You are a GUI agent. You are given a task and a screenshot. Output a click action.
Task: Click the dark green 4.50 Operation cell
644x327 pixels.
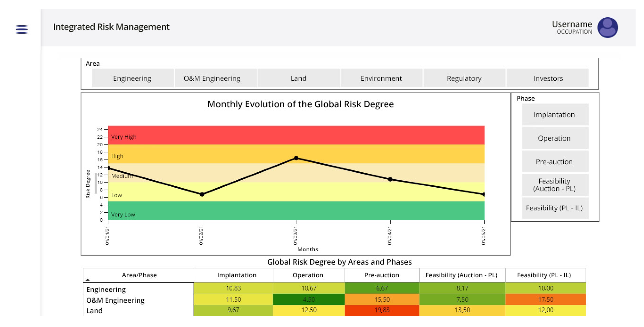click(309, 299)
